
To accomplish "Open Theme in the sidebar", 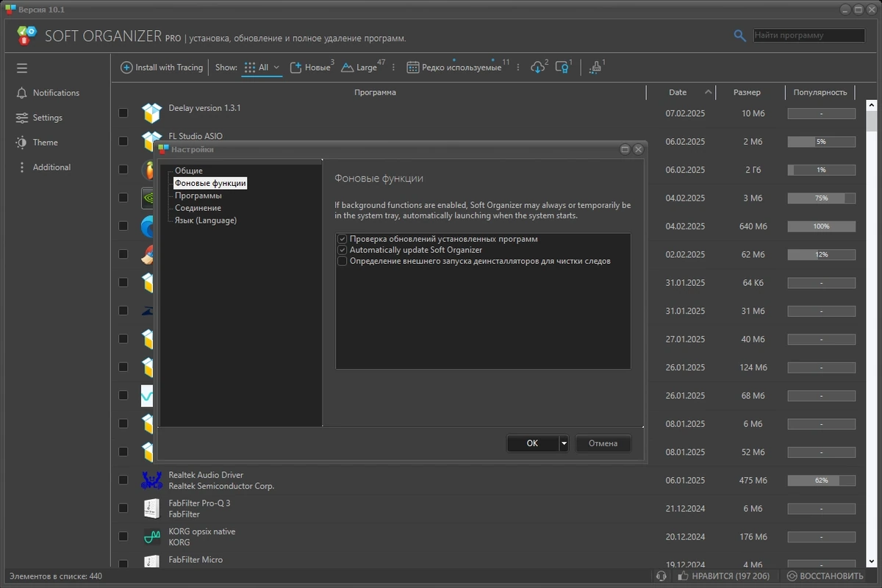I will [x=45, y=143].
